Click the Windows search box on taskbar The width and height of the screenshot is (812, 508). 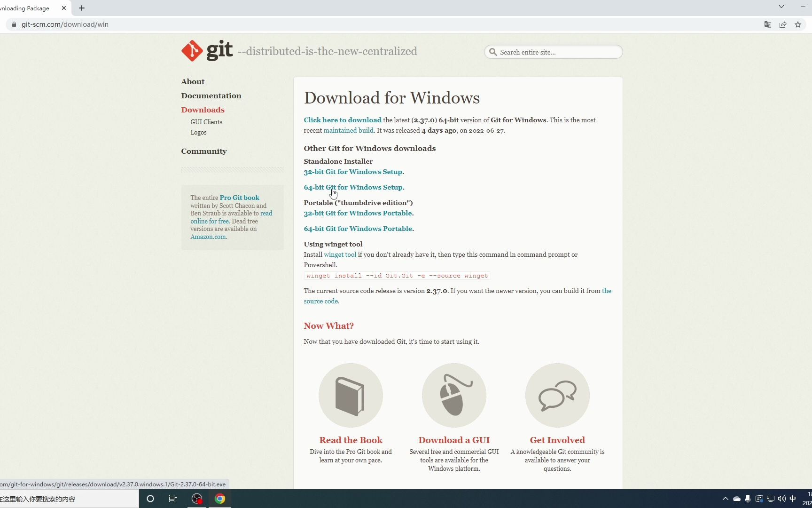click(69, 499)
